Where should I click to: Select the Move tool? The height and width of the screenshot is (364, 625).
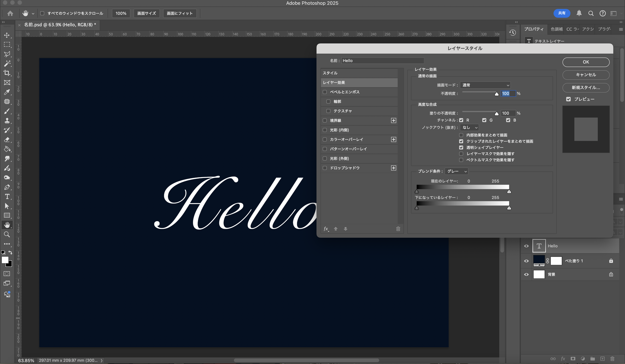7,35
